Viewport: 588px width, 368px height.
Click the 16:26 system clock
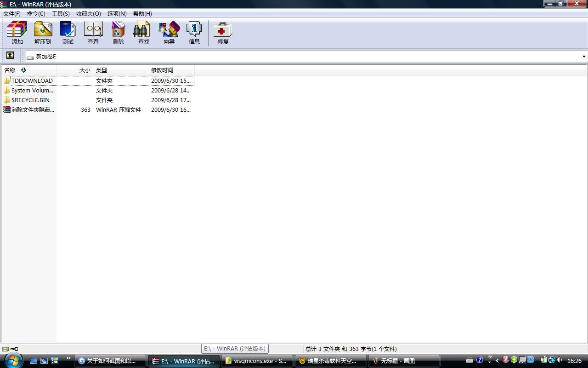point(574,361)
